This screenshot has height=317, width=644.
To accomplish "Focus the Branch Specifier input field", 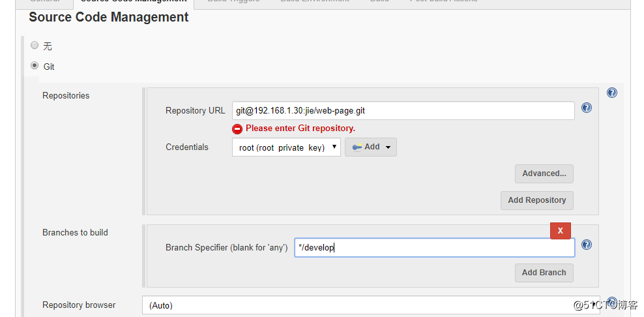I will [x=435, y=247].
